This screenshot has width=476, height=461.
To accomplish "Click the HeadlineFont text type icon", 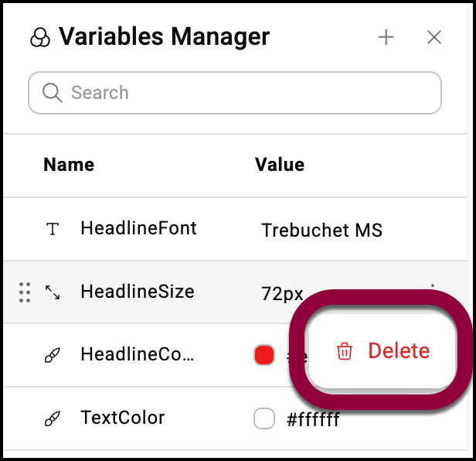I will pyautogui.click(x=52, y=229).
